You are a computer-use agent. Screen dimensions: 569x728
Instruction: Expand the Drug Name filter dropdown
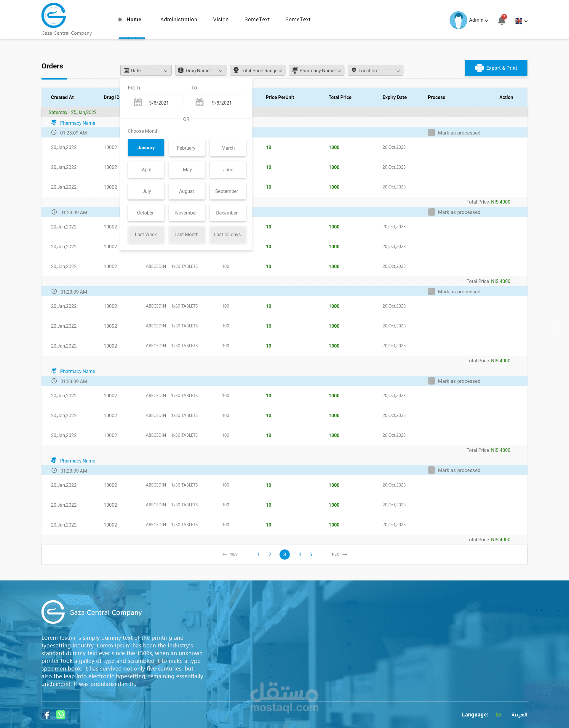tap(200, 70)
